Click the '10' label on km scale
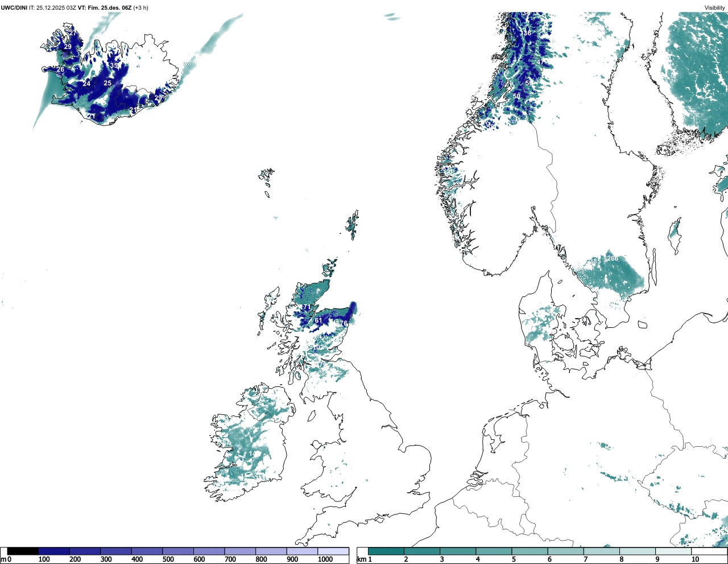The image size is (728, 564). point(695,559)
